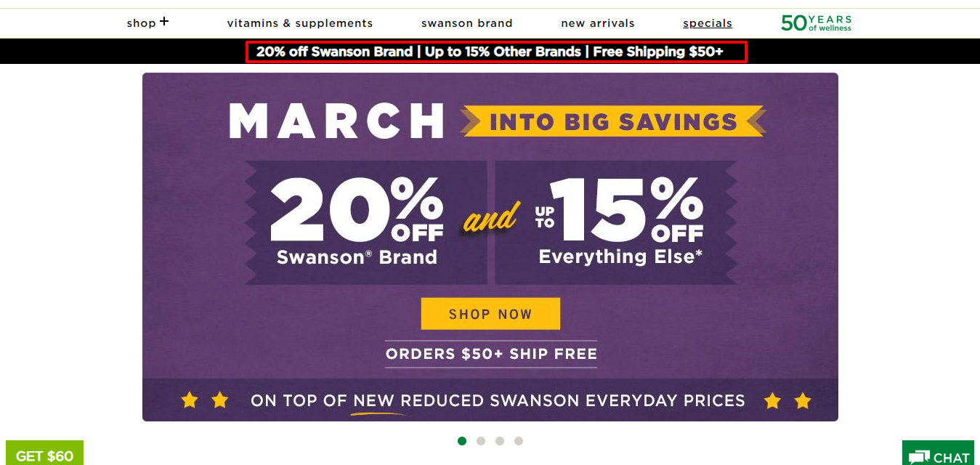
Task: Click ORDERS $50+ SHIP FREE text
Action: click(491, 355)
